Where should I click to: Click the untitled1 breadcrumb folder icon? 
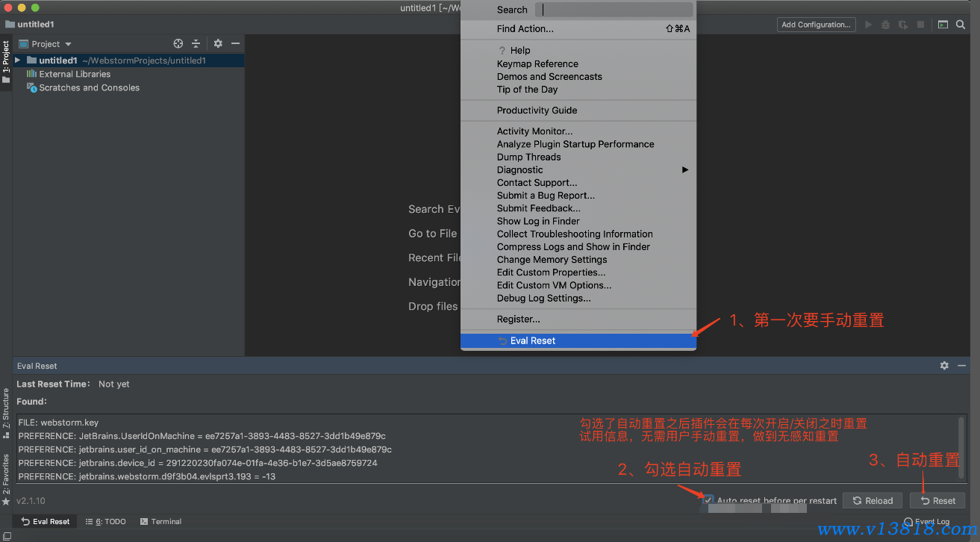[10, 25]
